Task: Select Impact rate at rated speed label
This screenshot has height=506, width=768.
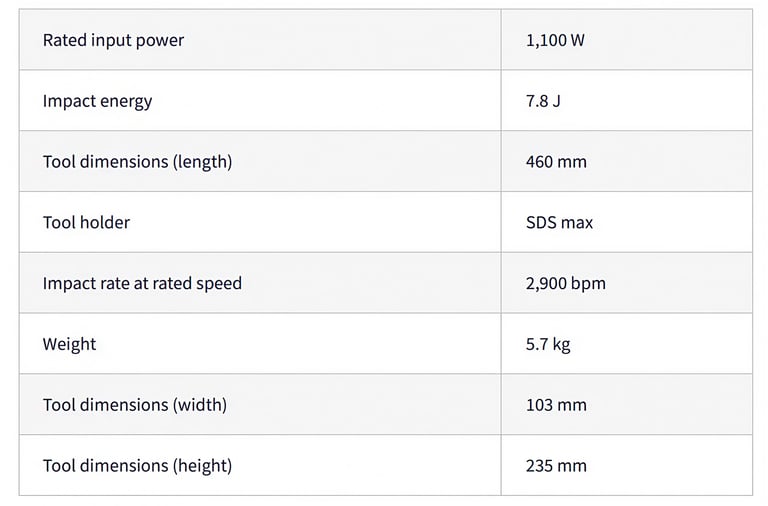Action: (142, 284)
